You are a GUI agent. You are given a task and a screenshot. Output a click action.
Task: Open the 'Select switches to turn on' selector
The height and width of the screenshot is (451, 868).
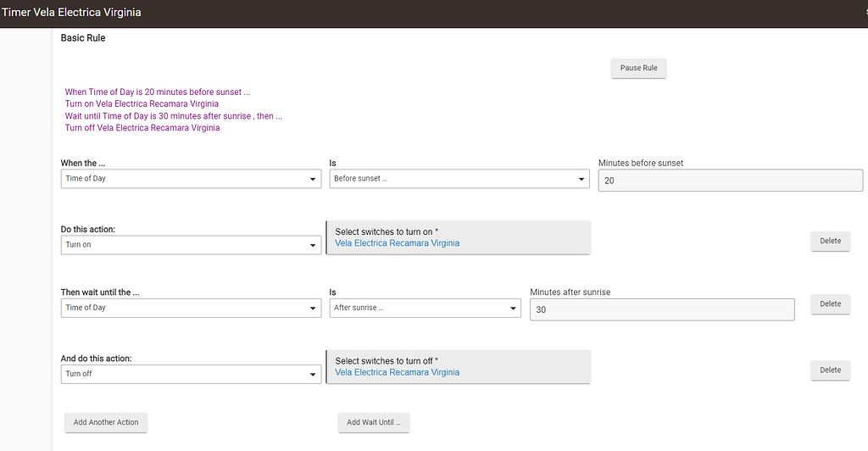[459, 237]
